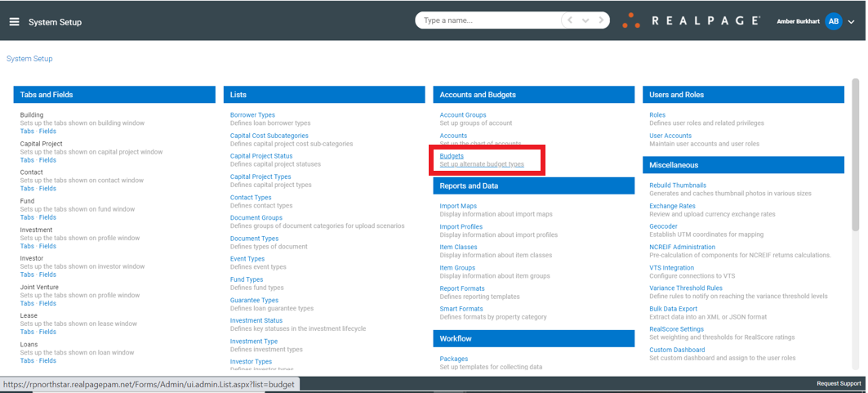Open Variance Threshold Rules
Viewport: 868px width, 393px height.
coord(686,288)
